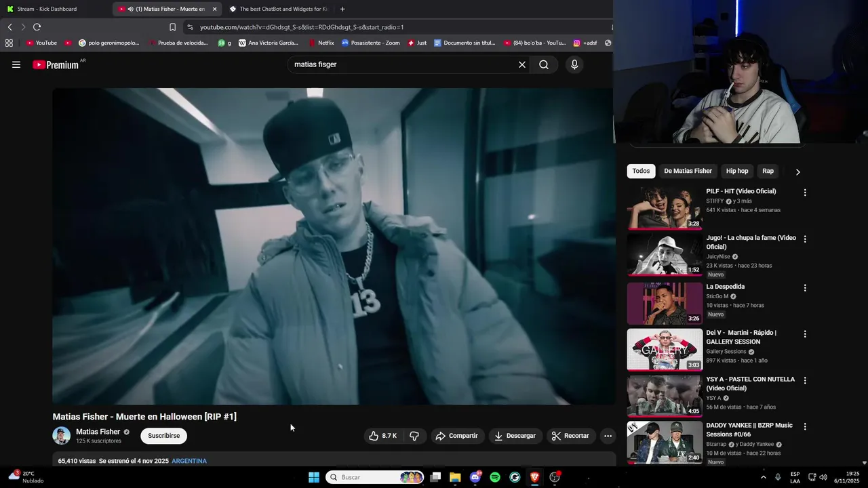Open Discord from the taskbar
Screen dimensions: 868x488
tap(475, 477)
